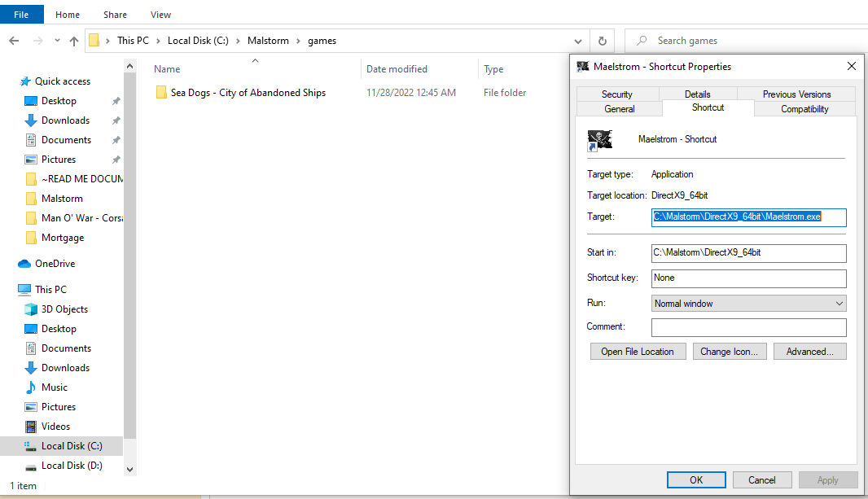This screenshot has width=868, height=499.
Task: Click Malstorm in the address breadcrumb
Action: click(x=268, y=41)
